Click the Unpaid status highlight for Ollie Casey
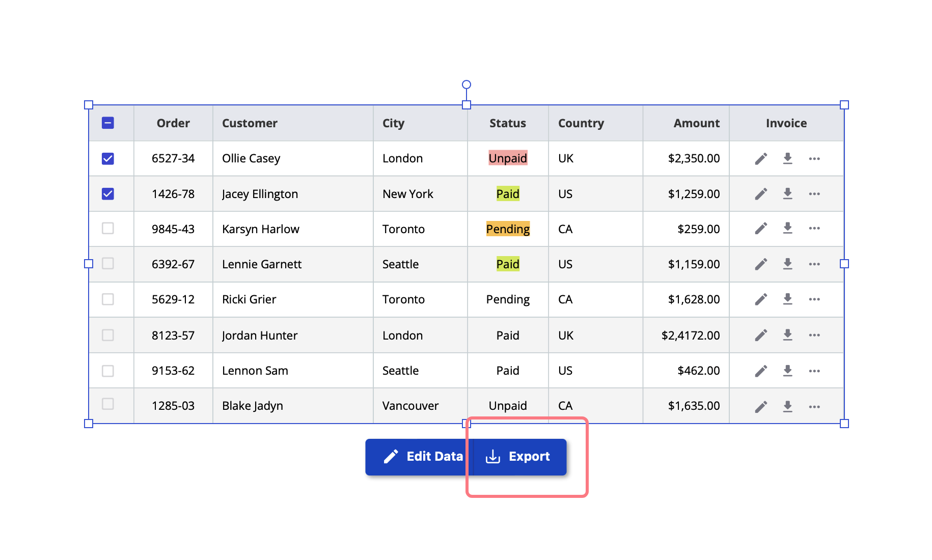This screenshot has height=560, width=932. pyautogui.click(x=507, y=158)
